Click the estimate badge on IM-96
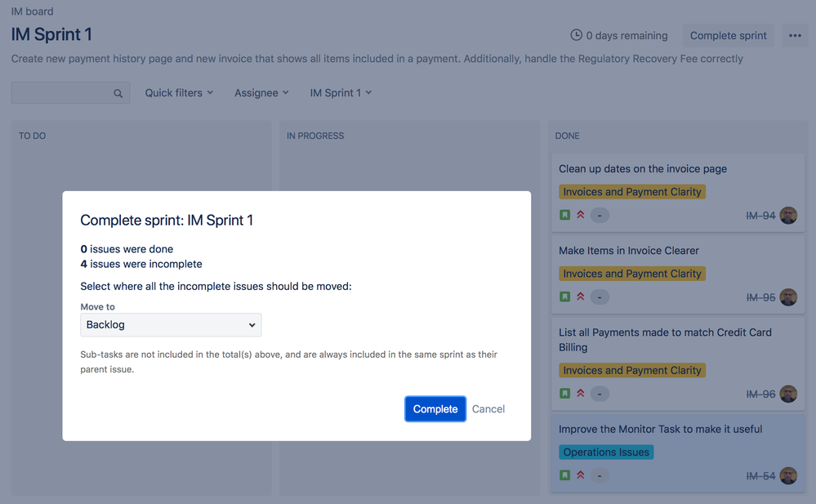The width and height of the screenshot is (816, 504). click(x=600, y=394)
